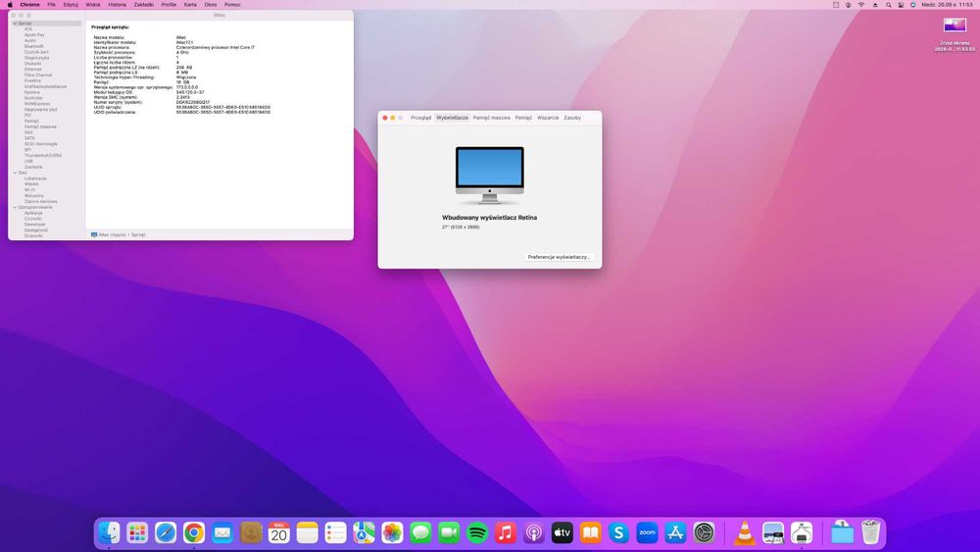
Task: Open the Trash in the Dock
Action: [870, 532]
